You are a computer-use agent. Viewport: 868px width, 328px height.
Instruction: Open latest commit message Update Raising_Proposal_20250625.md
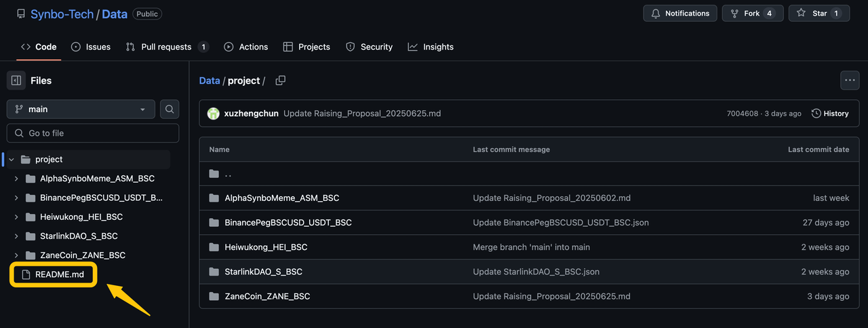click(x=362, y=113)
